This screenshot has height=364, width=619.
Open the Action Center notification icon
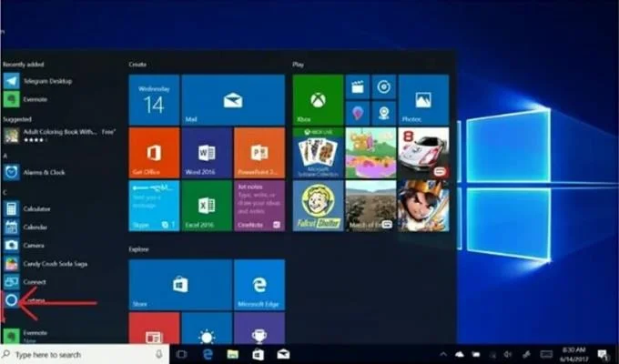pyautogui.click(x=603, y=355)
